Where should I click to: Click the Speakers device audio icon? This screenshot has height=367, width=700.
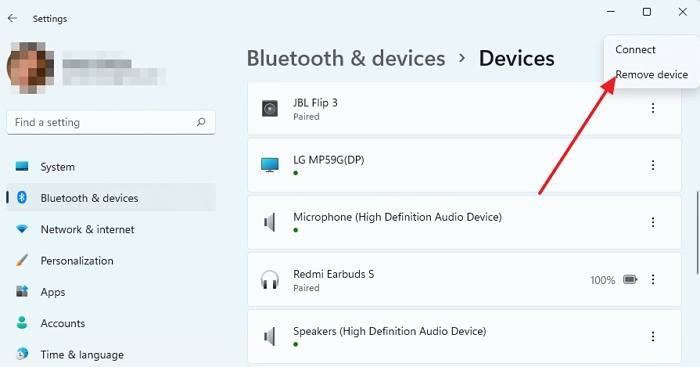point(269,336)
